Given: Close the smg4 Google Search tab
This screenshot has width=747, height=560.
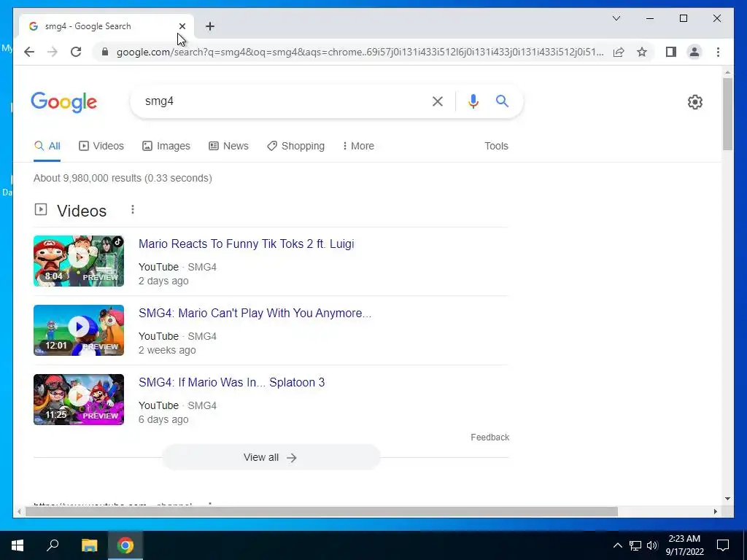Looking at the screenshot, I should (x=182, y=26).
